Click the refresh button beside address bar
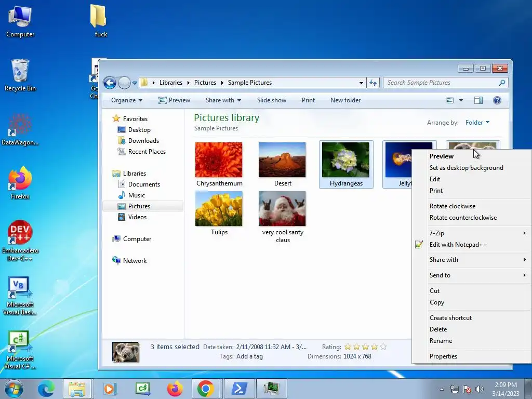532x399 pixels. (373, 83)
